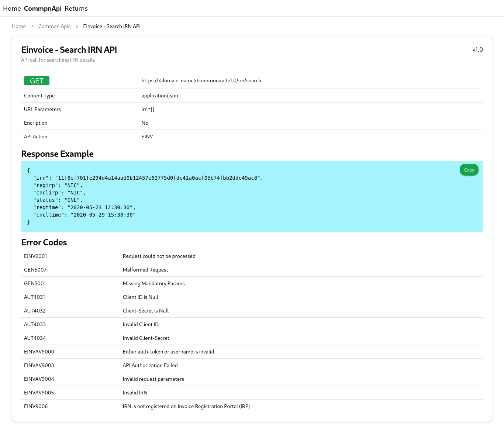Screen dimensions: 504x428
Task: Select error code AUT4031
Action: (x=34, y=297)
